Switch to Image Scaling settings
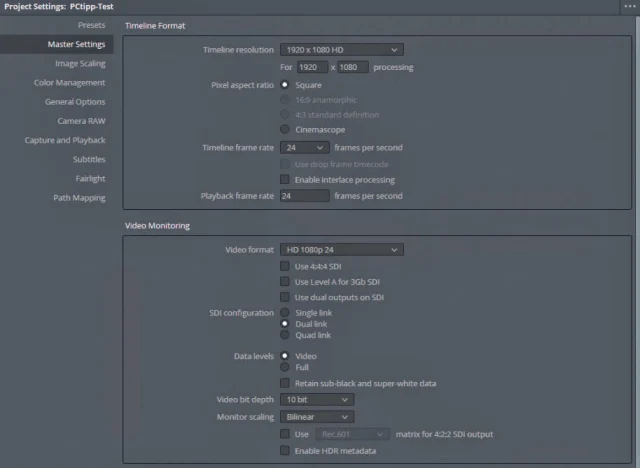 point(79,63)
